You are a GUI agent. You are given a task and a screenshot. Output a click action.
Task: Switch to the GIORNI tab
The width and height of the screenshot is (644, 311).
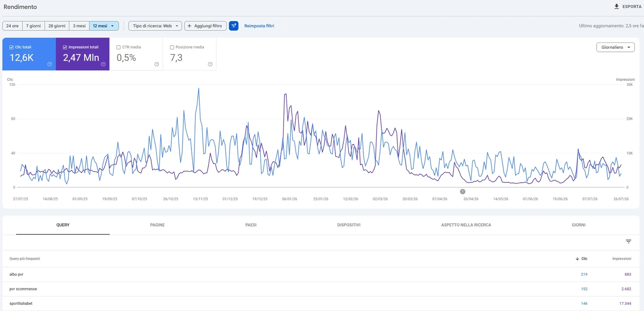tap(579, 225)
